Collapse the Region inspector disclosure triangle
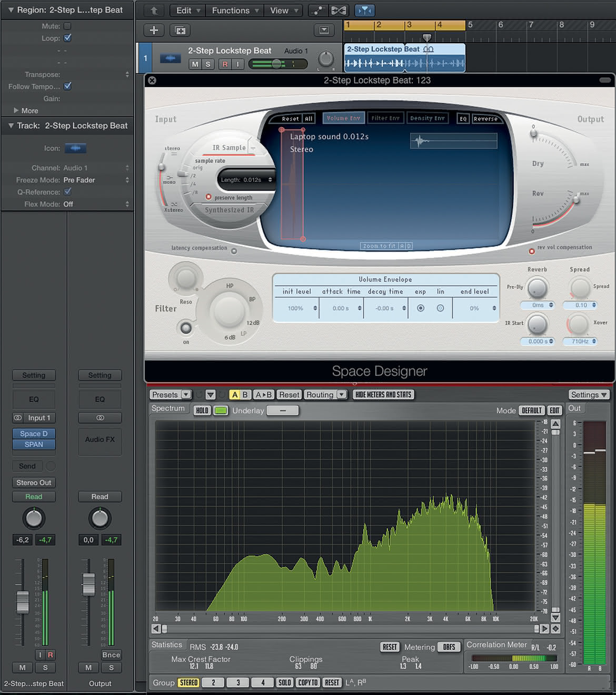The image size is (616, 695). pos(11,10)
